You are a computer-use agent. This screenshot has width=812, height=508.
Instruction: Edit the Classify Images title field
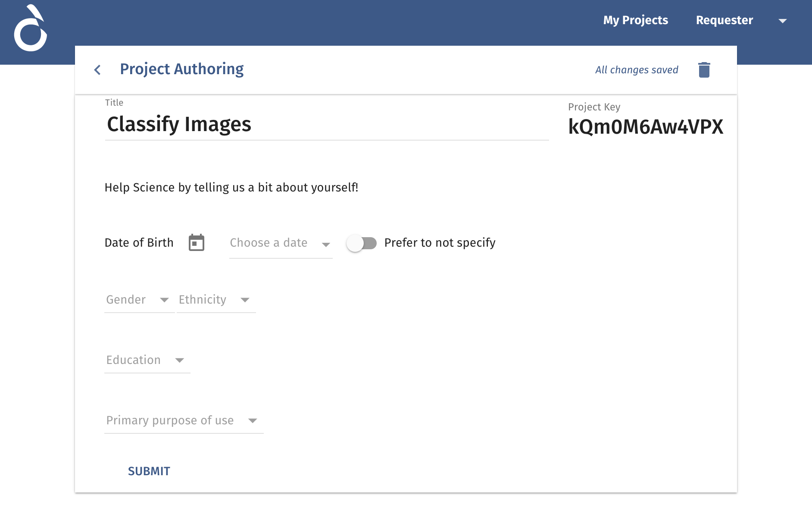327,125
